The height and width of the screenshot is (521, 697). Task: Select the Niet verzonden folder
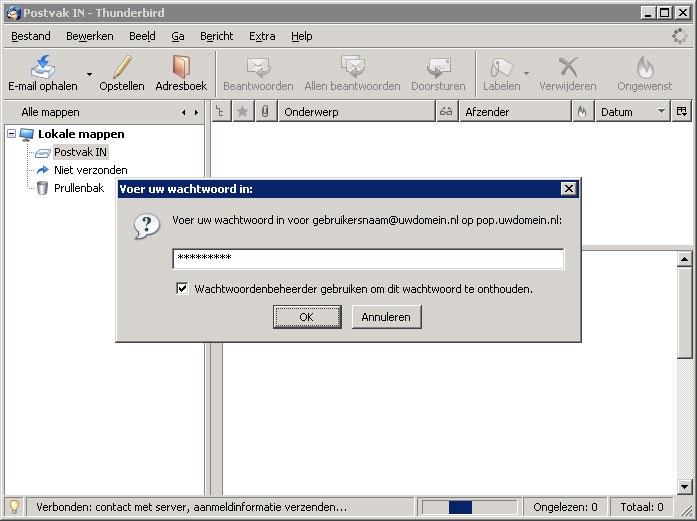pos(91,170)
